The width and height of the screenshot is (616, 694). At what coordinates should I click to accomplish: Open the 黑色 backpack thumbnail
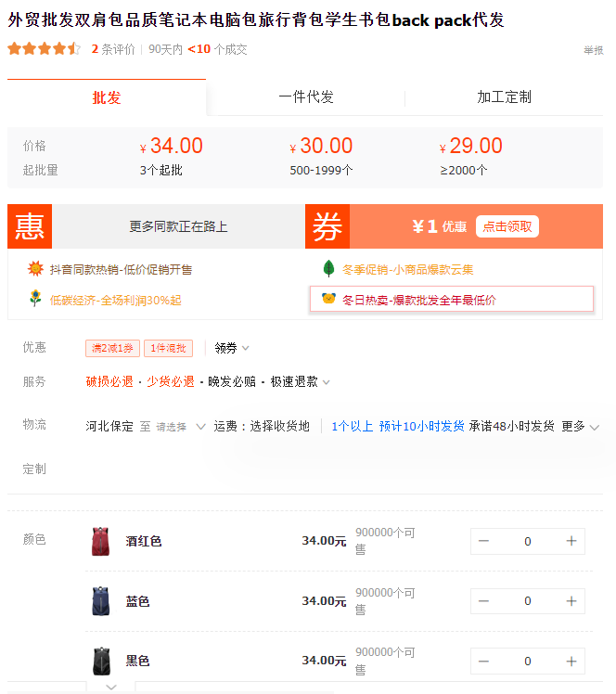tap(101, 661)
